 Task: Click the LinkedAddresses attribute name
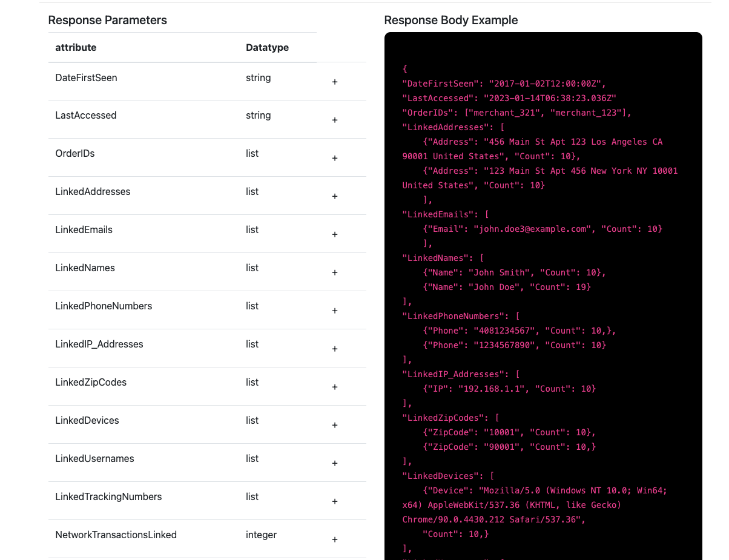[x=93, y=191]
